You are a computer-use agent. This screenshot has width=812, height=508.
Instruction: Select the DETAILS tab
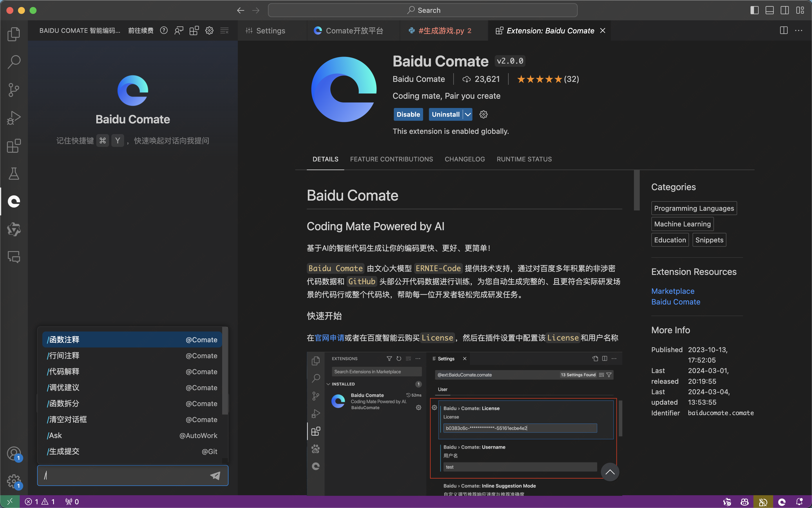pyautogui.click(x=325, y=159)
